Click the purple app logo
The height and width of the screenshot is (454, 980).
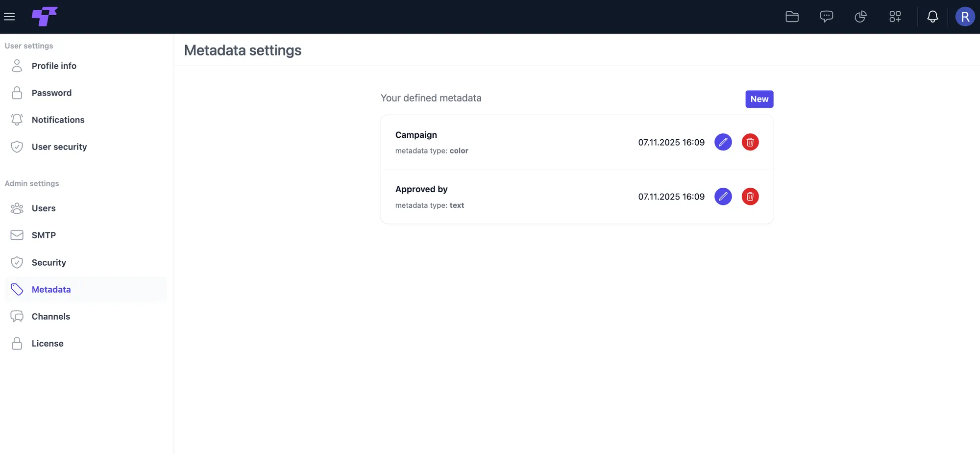(45, 17)
